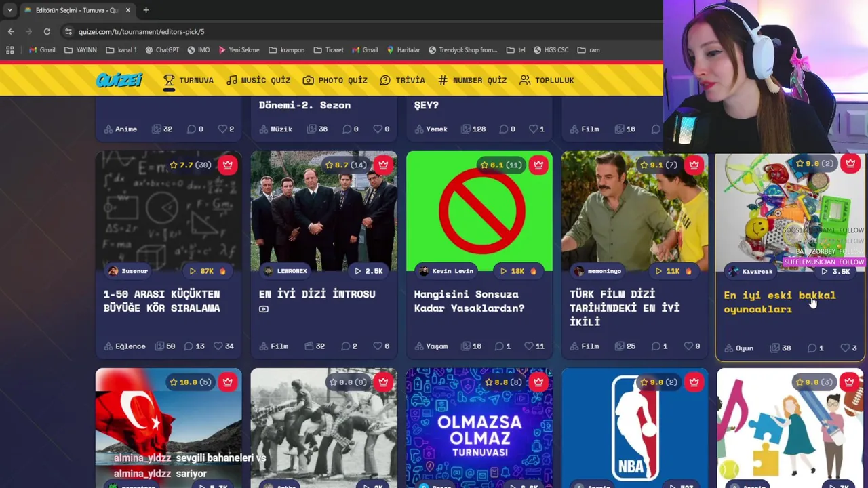Screen dimensions: 868x488
Task: Open author memoninyo profile
Action: point(597,271)
